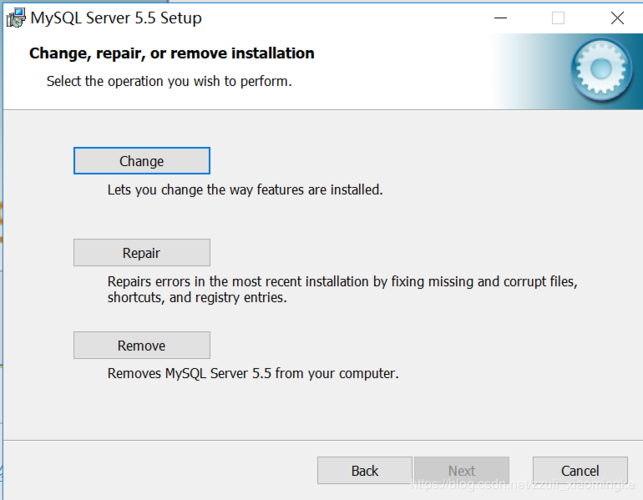Click the Change button
The width and height of the screenshot is (643, 500).
point(142,161)
